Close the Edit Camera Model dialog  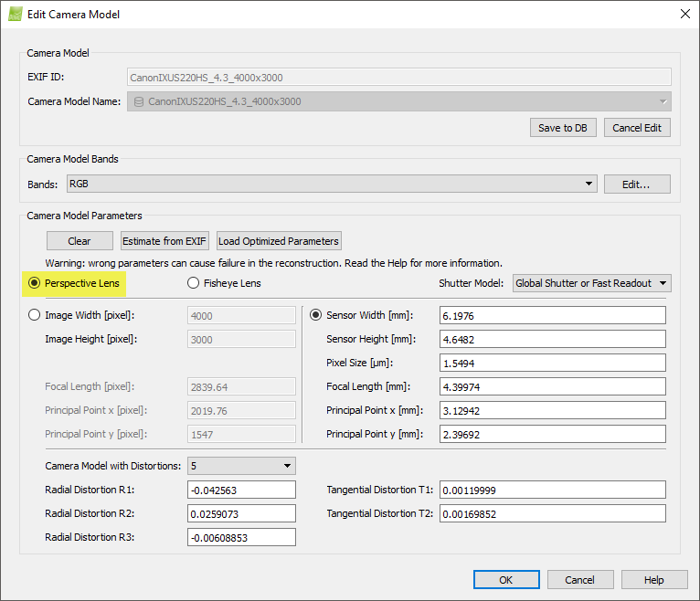[x=684, y=14]
